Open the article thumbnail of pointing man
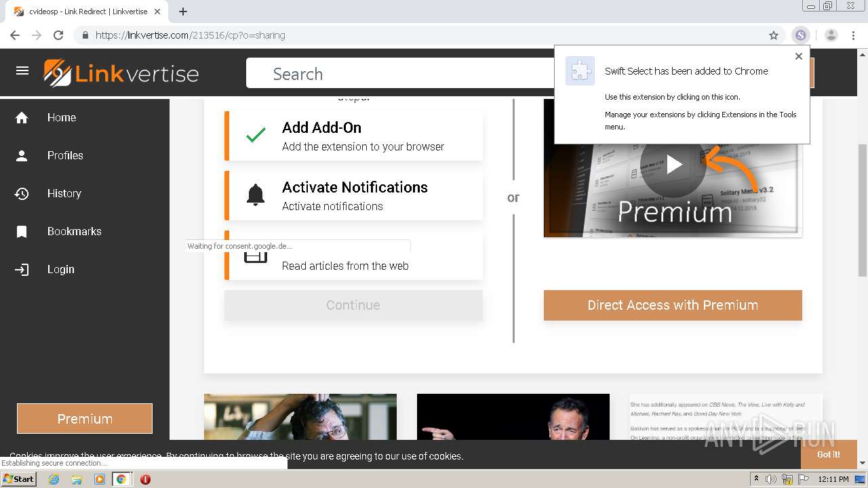 (x=513, y=417)
